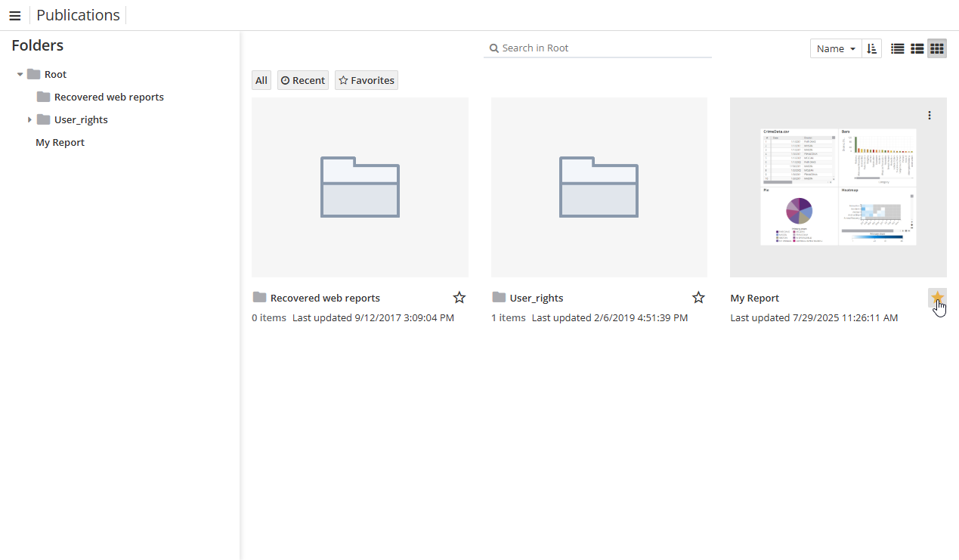This screenshot has width=959, height=560.
Task: Open the hamburger main menu
Action: [x=14, y=16]
